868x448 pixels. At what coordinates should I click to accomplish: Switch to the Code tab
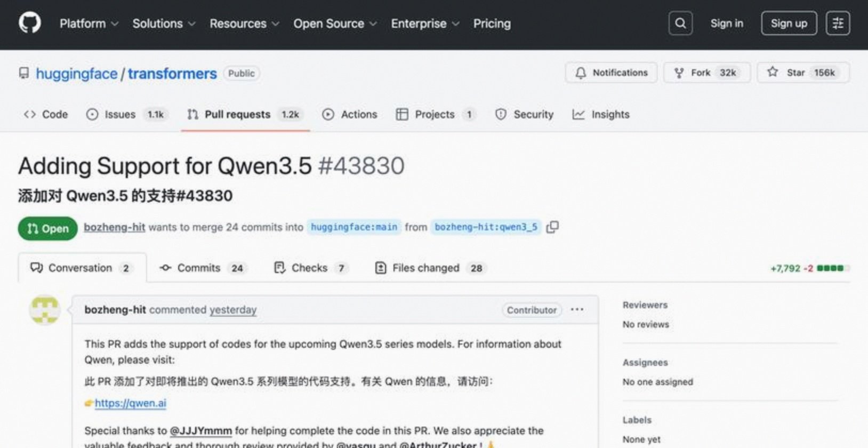[46, 114]
